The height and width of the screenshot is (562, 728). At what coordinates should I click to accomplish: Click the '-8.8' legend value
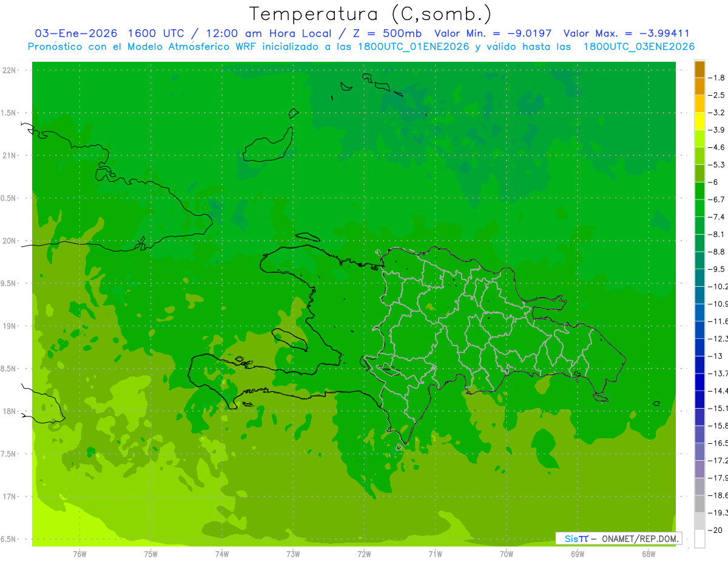point(718,252)
